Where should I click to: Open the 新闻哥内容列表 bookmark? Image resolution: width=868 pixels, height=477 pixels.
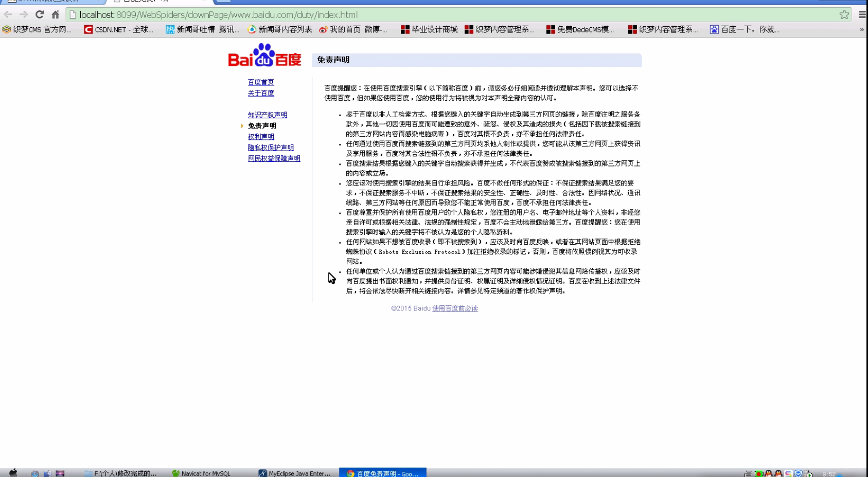(x=280, y=30)
